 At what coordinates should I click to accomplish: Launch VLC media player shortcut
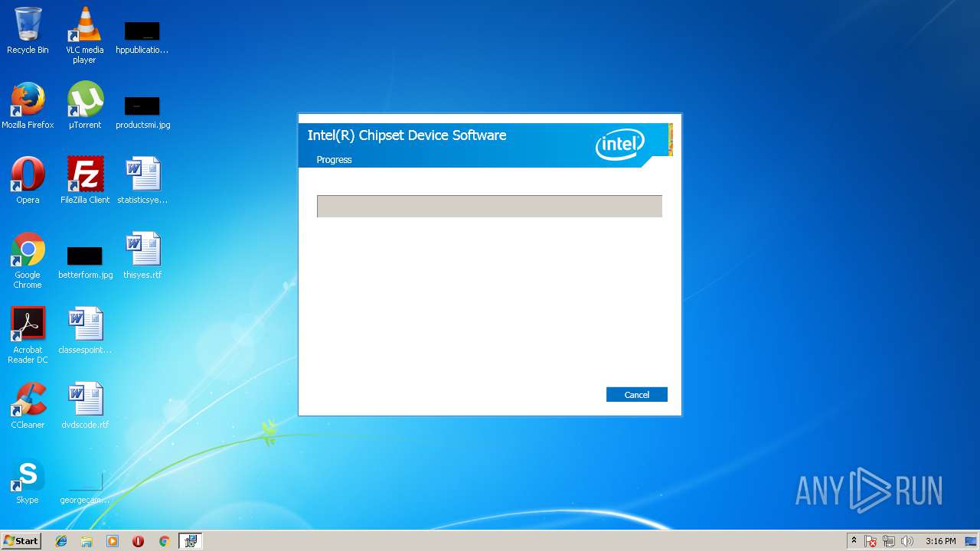[x=84, y=35]
